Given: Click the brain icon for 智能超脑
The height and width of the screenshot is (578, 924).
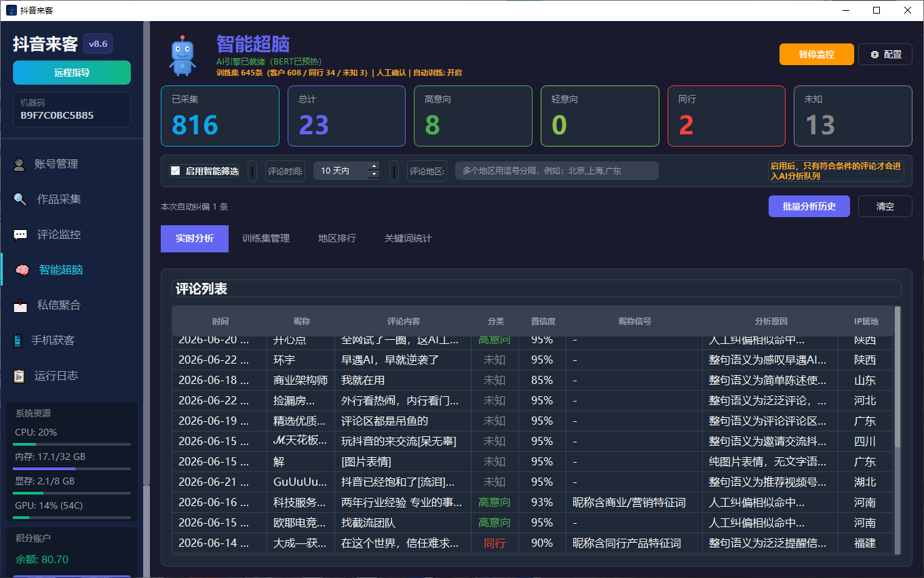Looking at the screenshot, I should tap(22, 270).
